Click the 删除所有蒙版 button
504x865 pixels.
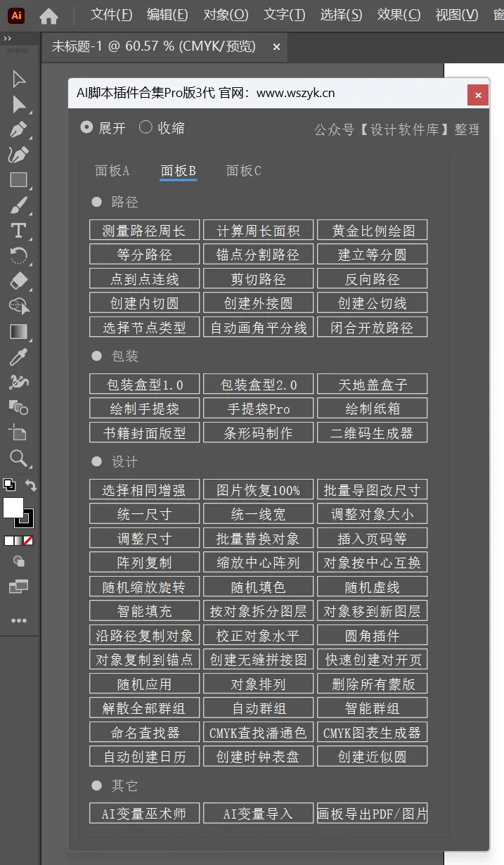point(372,684)
